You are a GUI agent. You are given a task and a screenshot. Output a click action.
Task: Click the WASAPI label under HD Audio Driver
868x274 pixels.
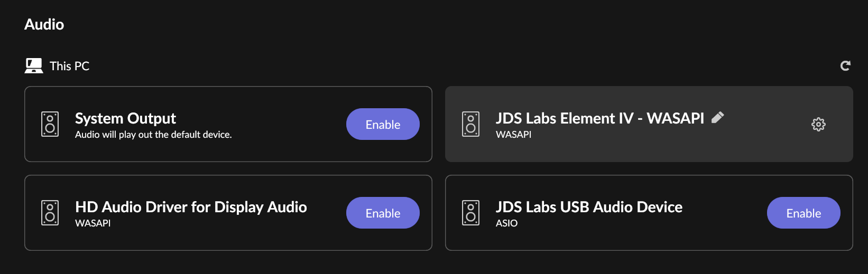click(93, 223)
